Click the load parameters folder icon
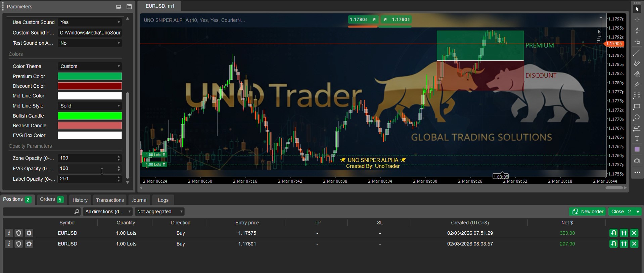This screenshot has height=273, width=644. [x=119, y=7]
